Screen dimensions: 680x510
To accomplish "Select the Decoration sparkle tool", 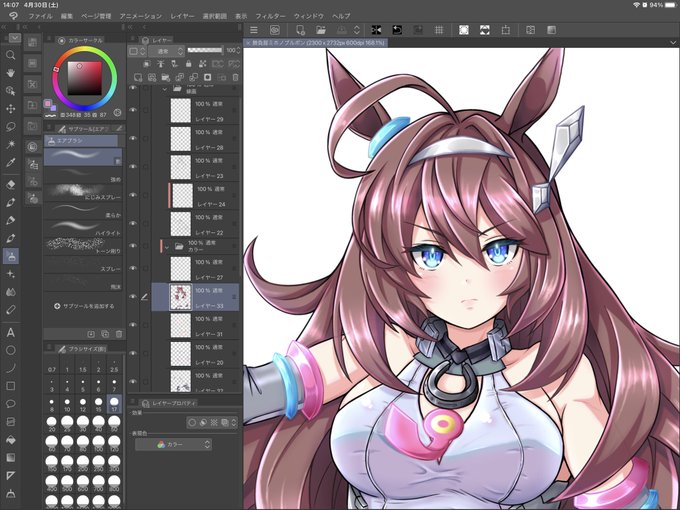I will 11,274.
